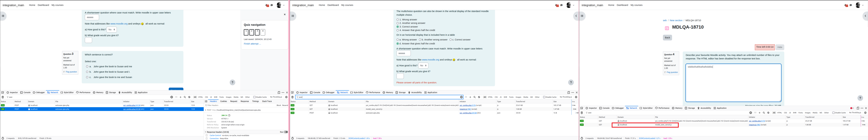The width and height of the screenshot is (868, 140).
Task: Select XHR filter in middle window devtools
Action: 506,97
